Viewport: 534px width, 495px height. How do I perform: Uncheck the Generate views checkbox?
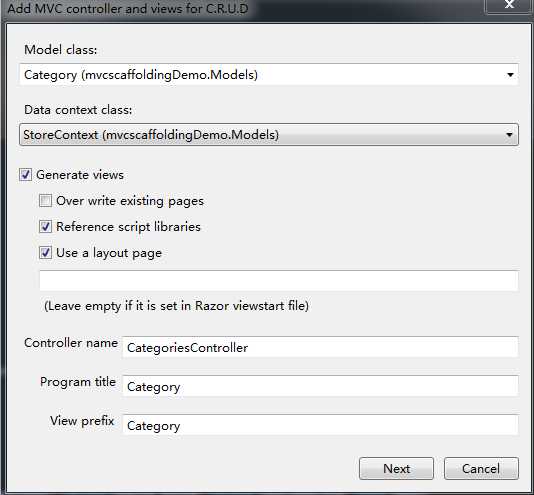(26, 175)
